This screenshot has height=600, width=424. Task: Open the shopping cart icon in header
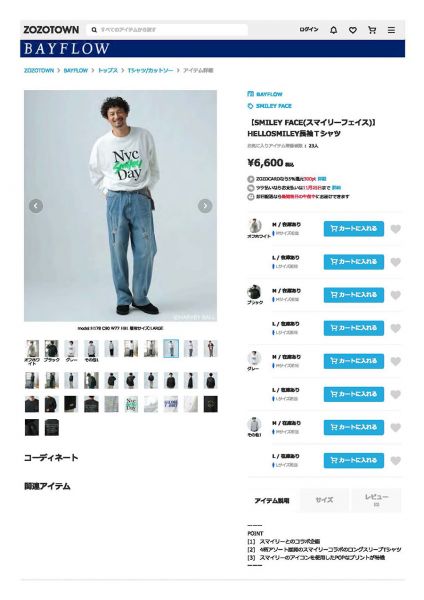pos(372,30)
